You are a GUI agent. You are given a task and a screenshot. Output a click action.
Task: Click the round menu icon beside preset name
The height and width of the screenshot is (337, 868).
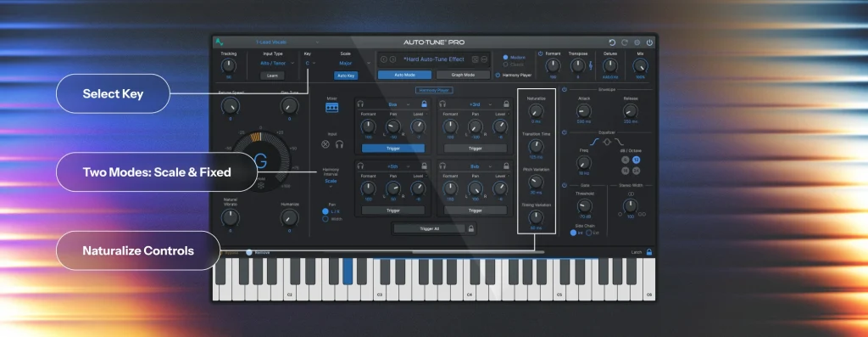coord(484,59)
